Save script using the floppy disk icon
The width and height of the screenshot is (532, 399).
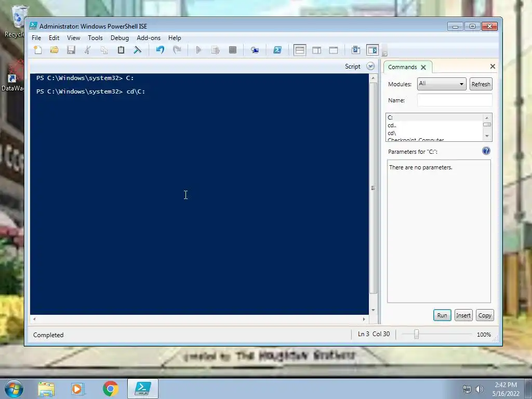71,50
